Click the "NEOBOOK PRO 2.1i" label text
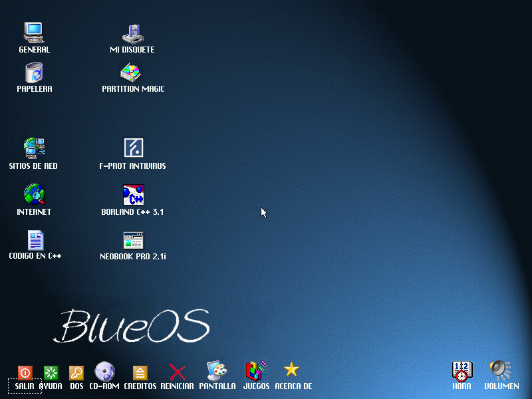The image size is (532, 399). point(133,257)
